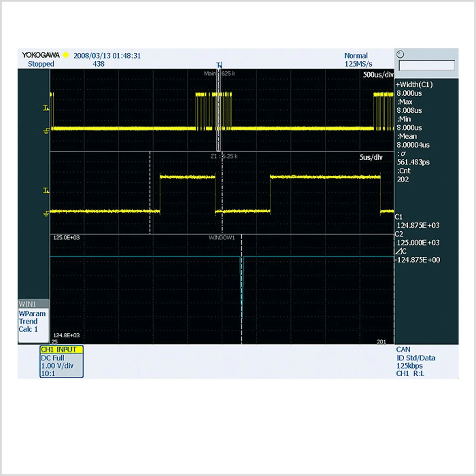Click the +Width(C1) measurement label
The height and width of the screenshot is (476, 476).
[414, 84]
